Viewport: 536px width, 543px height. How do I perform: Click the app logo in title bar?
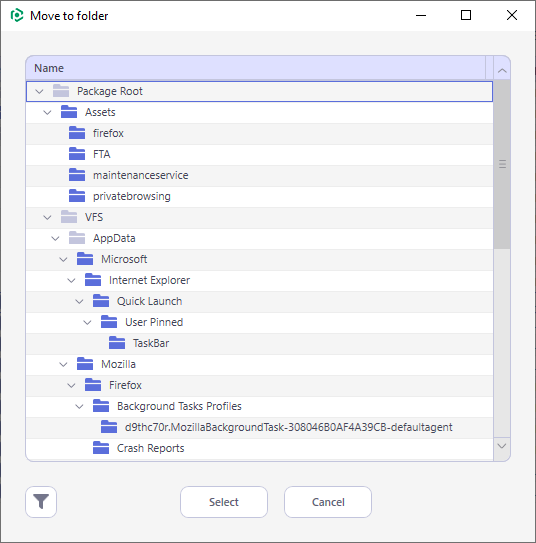[x=17, y=16]
